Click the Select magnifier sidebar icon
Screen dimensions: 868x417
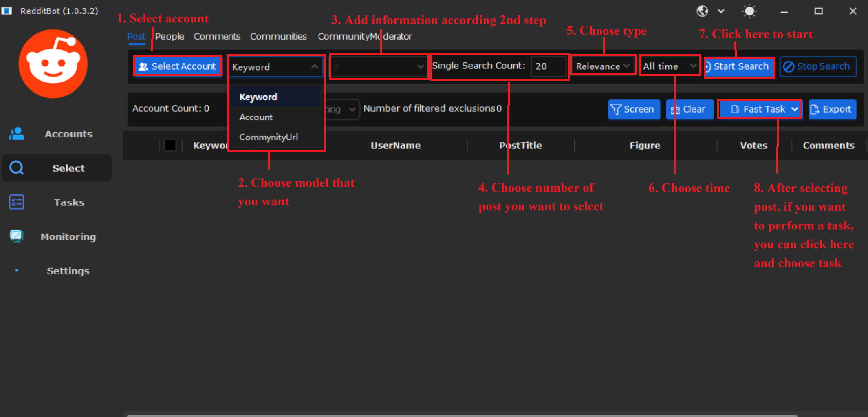click(x=17, y=168)
